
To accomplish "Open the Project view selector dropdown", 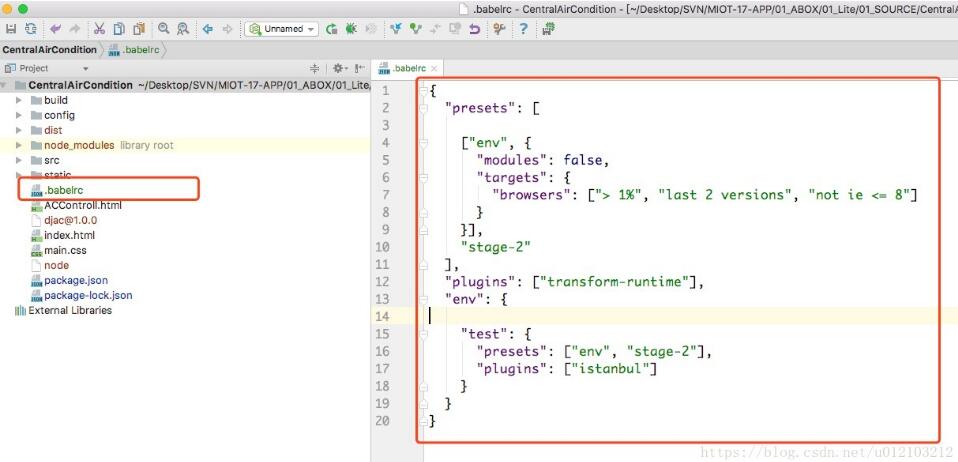I will pos(85,68).
